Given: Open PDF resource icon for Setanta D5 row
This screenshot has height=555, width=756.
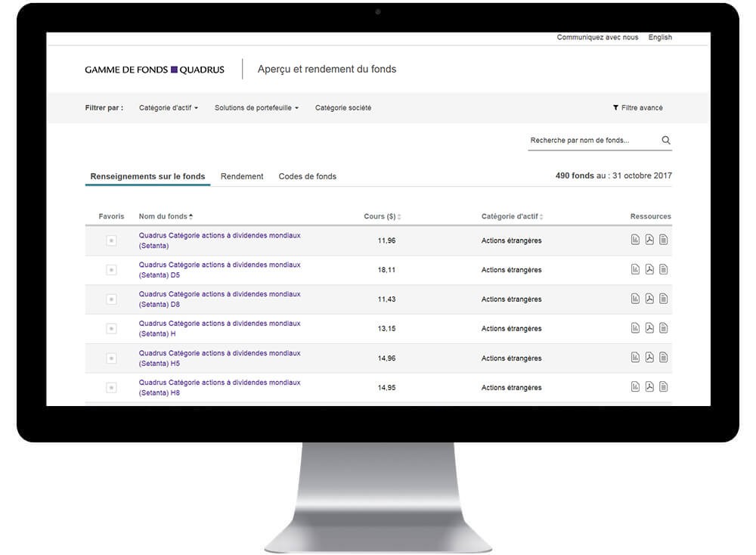Looking at the screenshot, I should (649, 269).
